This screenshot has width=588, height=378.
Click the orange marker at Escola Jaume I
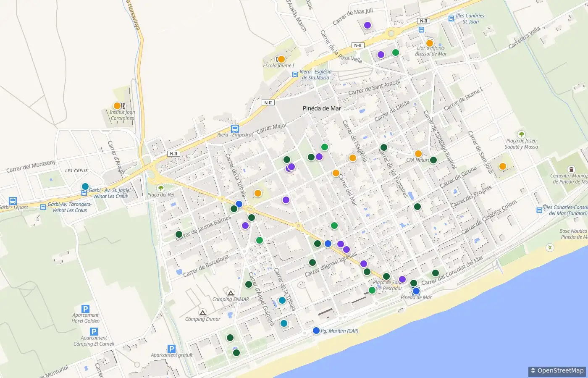281,59
